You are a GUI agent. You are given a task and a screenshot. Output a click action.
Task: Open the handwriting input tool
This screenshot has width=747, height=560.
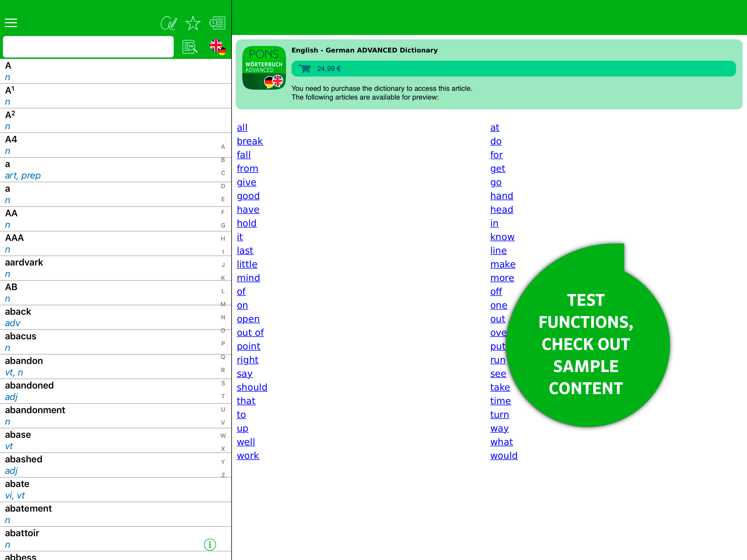click(168, 23)
